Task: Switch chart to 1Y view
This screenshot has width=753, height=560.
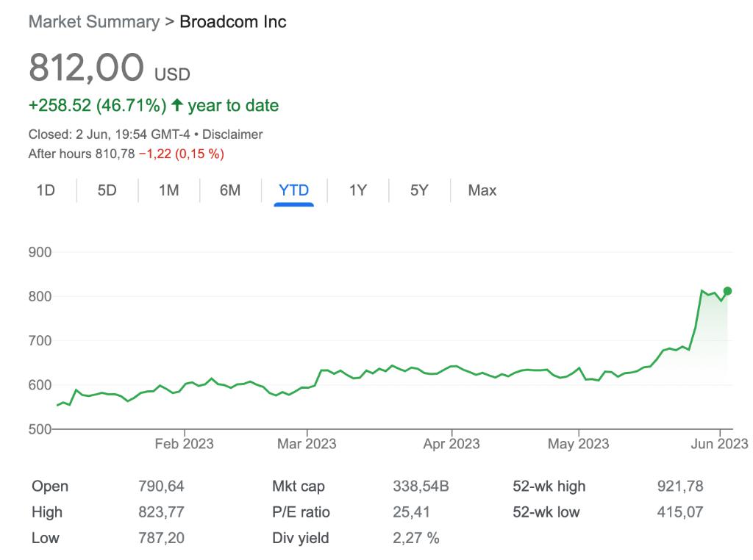Action: (x=357, y=190)
